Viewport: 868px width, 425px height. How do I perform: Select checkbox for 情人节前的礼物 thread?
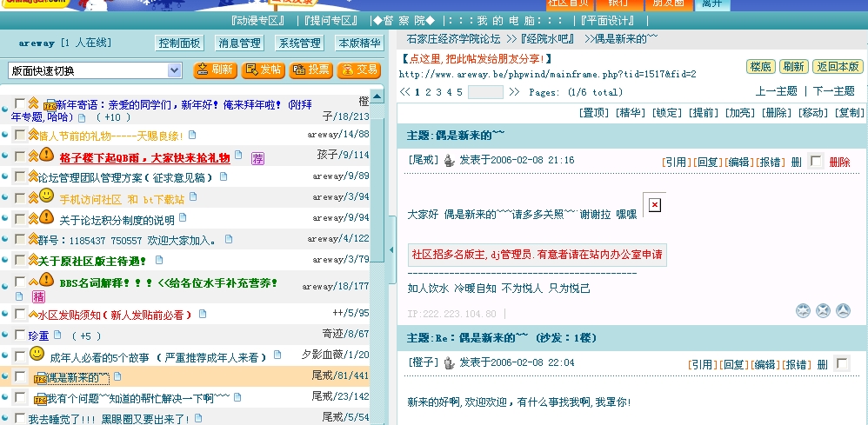click(19, 135)
